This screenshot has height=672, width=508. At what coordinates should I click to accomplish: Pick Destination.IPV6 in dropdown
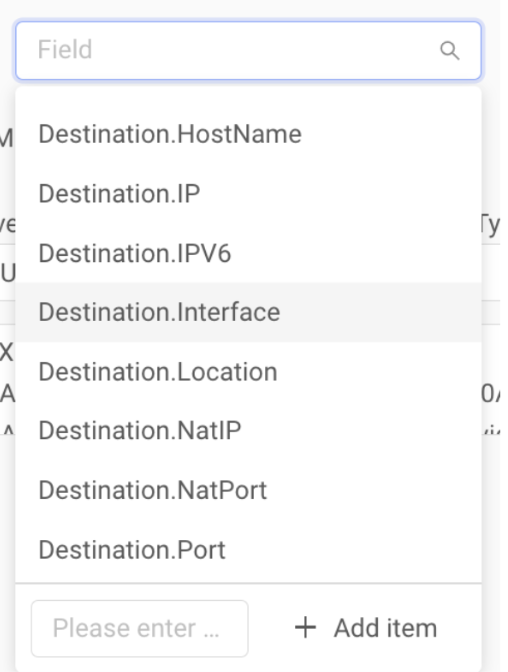click(248, 253)
